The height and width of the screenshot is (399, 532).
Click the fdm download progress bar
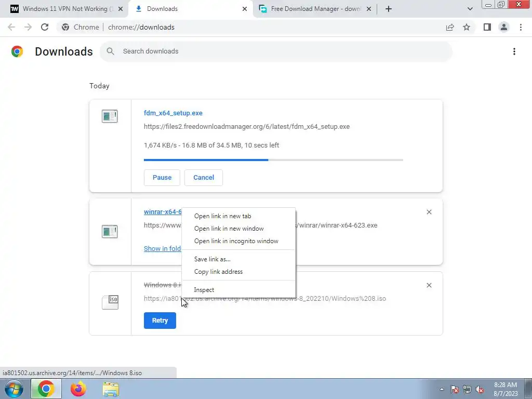tap(273, 160)
